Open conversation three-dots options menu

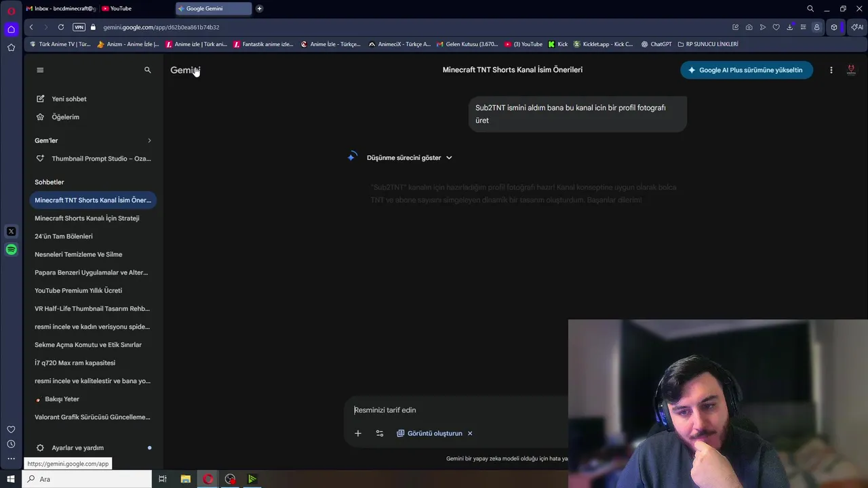(831, 70)
